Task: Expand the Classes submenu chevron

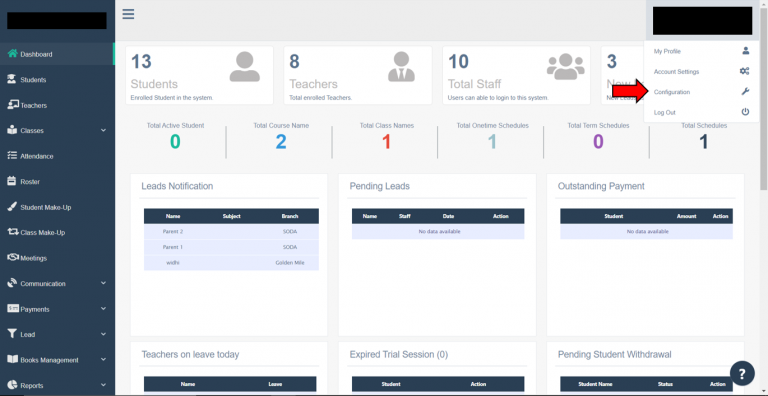Action: pos(103,130)
